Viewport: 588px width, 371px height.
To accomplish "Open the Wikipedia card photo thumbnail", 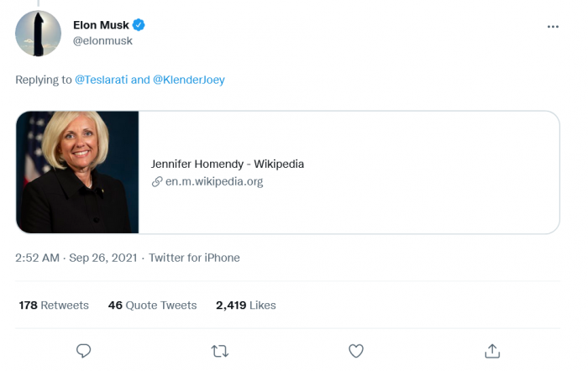I will (x=77, y=172).
